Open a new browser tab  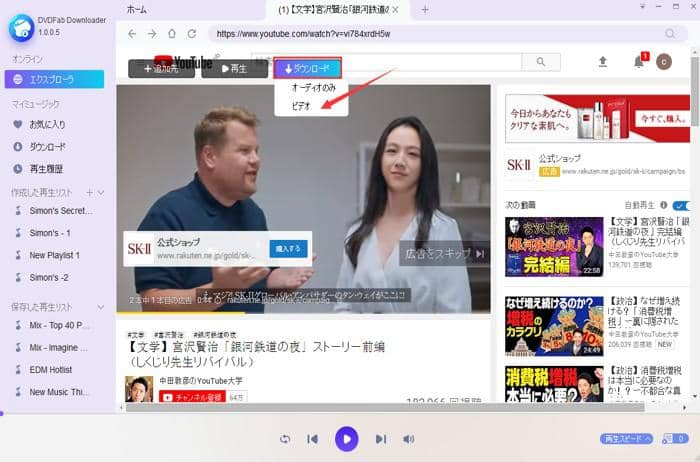425,9
